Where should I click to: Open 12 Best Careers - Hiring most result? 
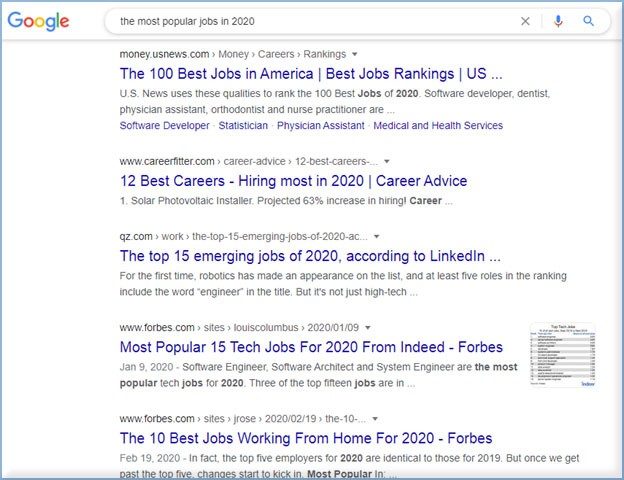(x=293, y=181)
